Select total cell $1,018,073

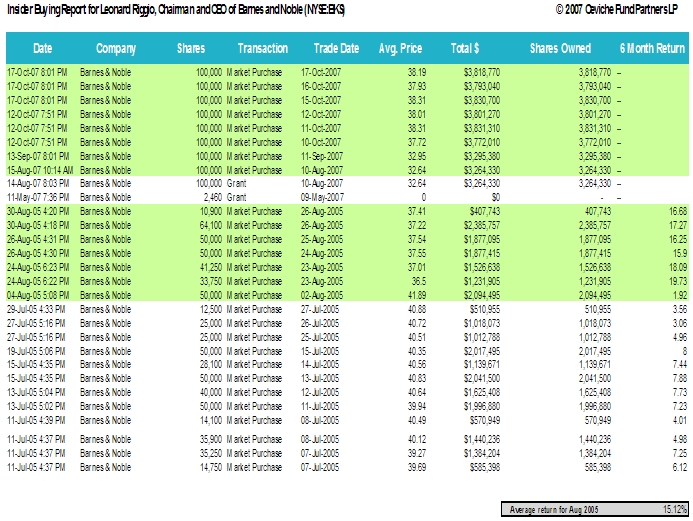point(482,323)
